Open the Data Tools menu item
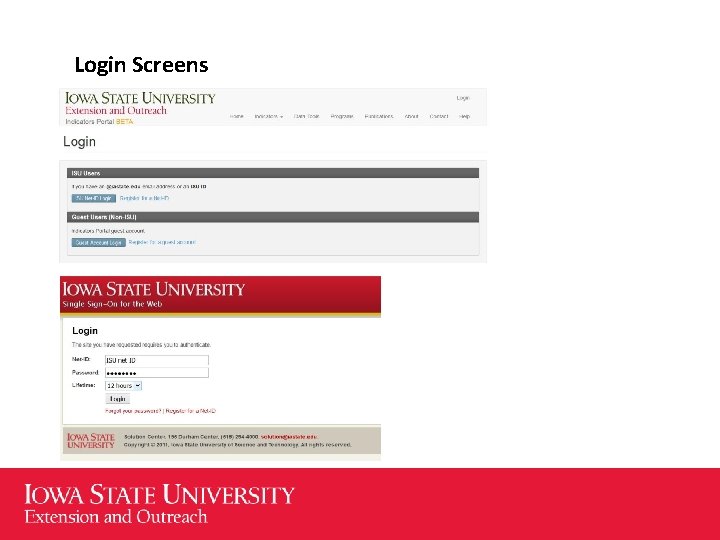The height and width of the screenshot is (540, 720). (306, 116)
